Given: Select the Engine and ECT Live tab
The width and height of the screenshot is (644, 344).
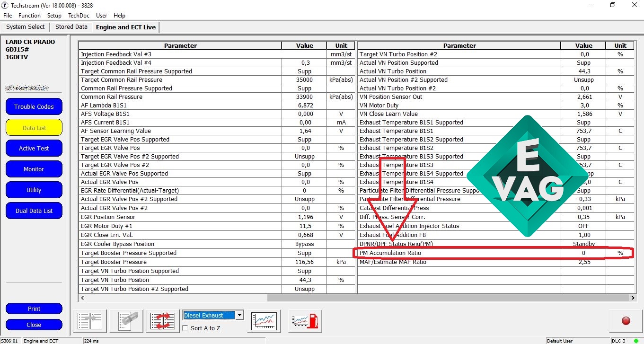Looking at the screenshot, I should point(126,27).
